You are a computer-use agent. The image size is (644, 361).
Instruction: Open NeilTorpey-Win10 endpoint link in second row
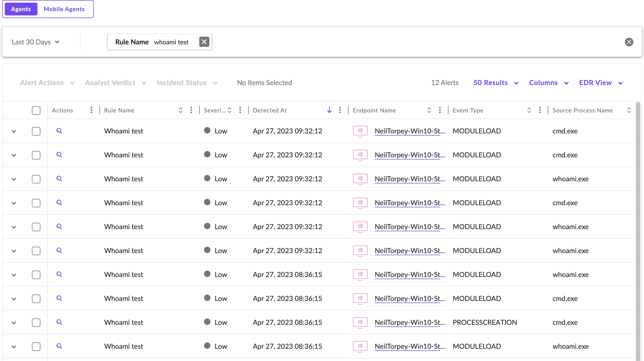[x=410, y=155]
